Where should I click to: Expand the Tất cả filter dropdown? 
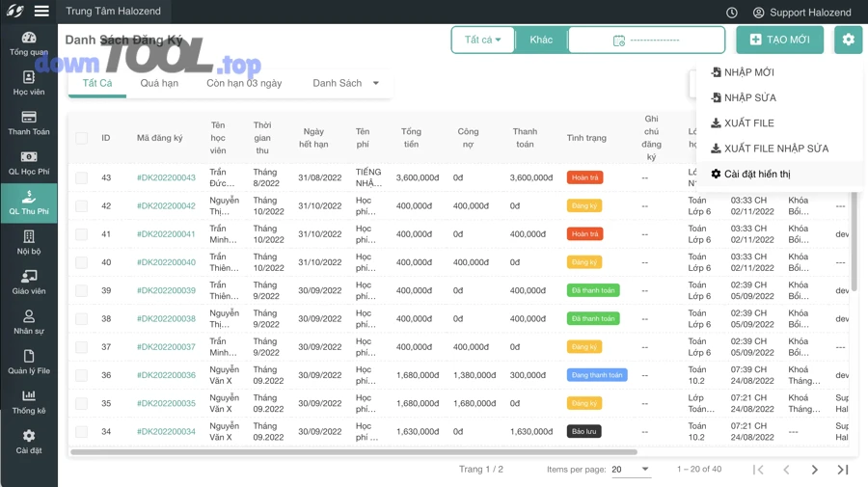tap(482, 40)
